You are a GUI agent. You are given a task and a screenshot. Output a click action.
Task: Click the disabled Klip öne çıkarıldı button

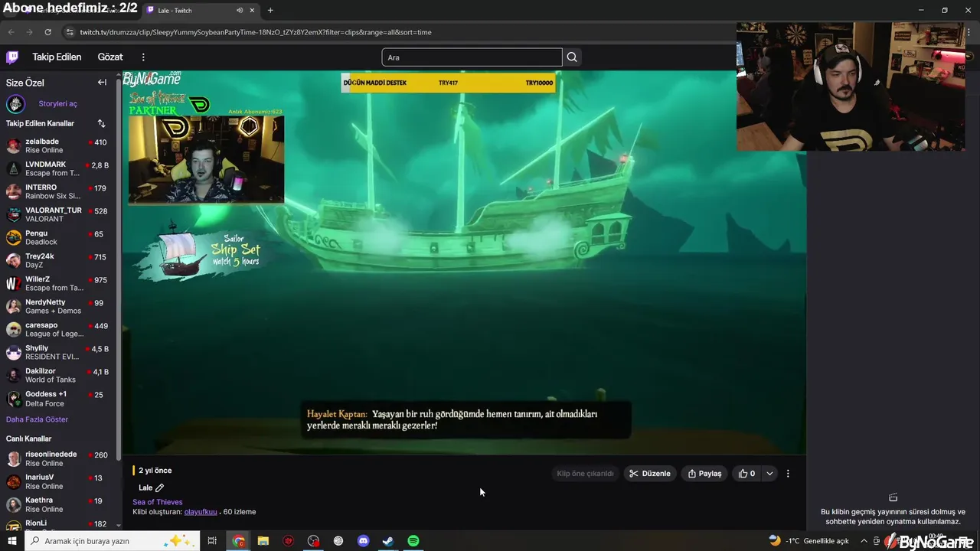[585, 474]
